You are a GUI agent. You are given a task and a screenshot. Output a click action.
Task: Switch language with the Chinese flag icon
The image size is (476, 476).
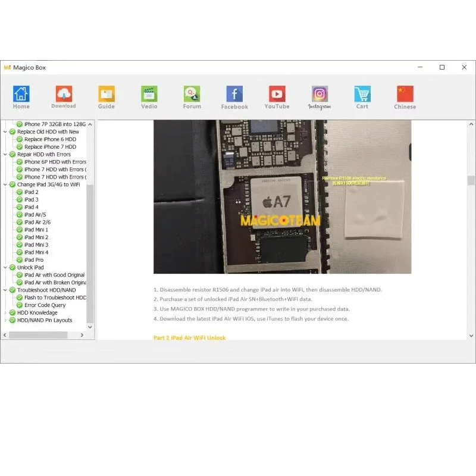tap(405, 94)
